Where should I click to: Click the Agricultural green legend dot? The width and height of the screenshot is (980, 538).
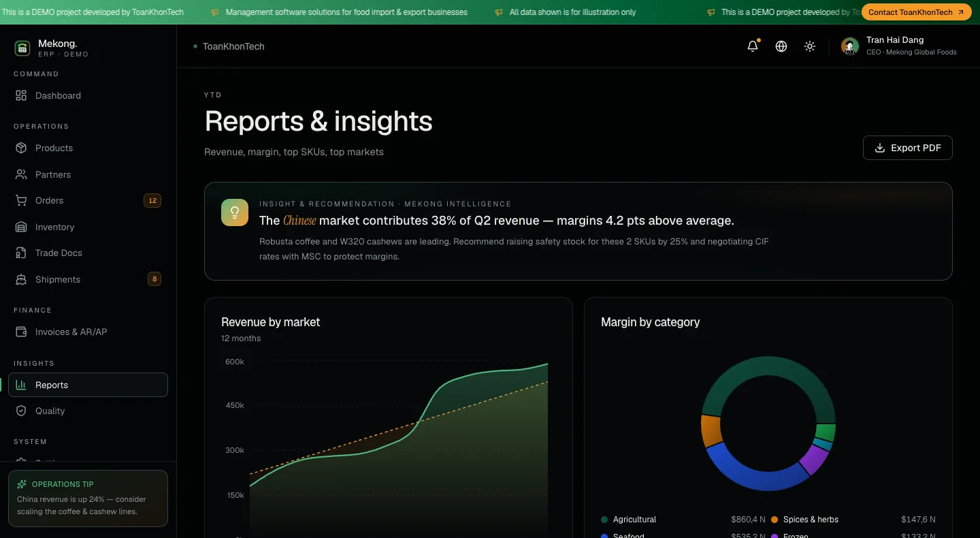pos(604,520)
